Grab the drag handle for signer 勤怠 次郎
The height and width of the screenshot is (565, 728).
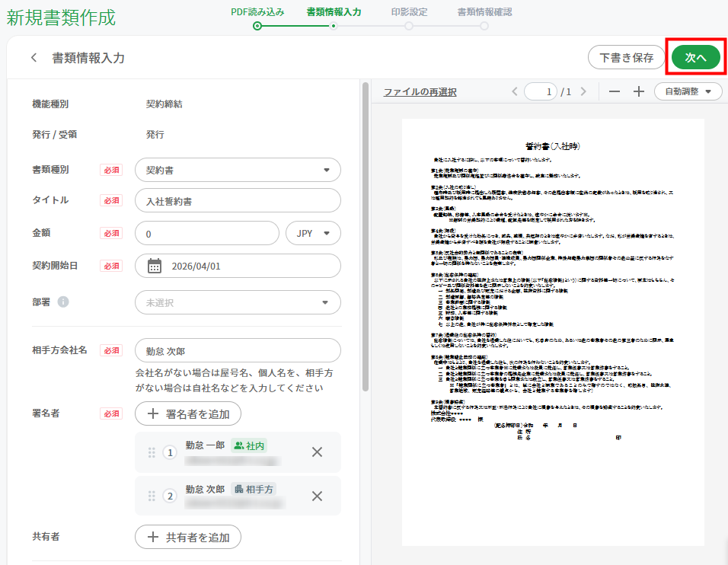point(152,496)
